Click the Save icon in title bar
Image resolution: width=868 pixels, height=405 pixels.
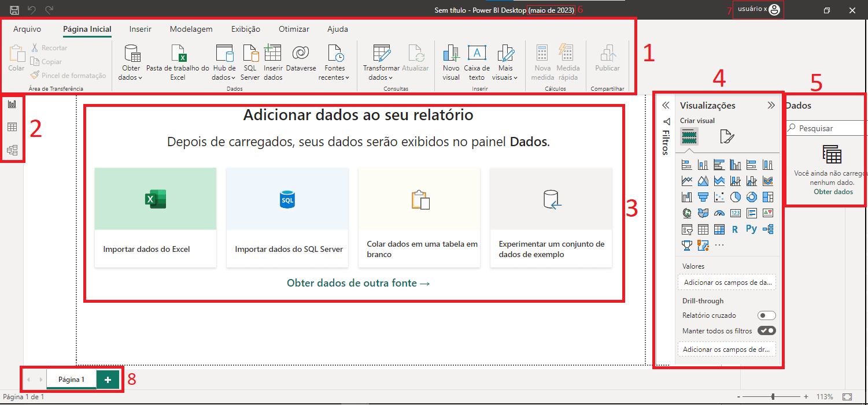14,10
